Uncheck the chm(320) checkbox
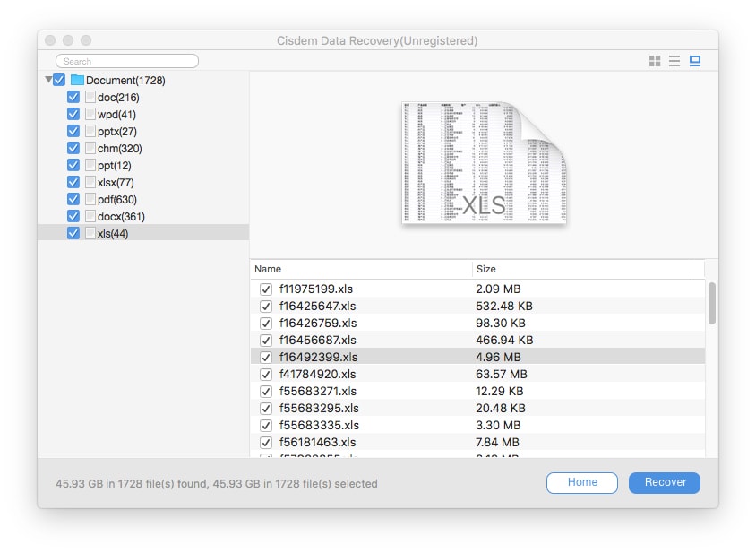756x553 pixels. [73, 148]
